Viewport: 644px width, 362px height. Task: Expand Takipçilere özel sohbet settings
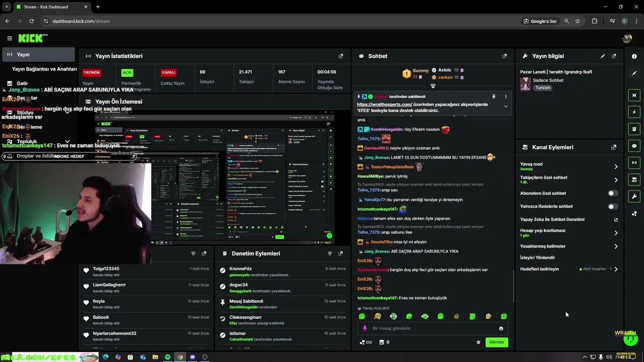pos(616,180)
